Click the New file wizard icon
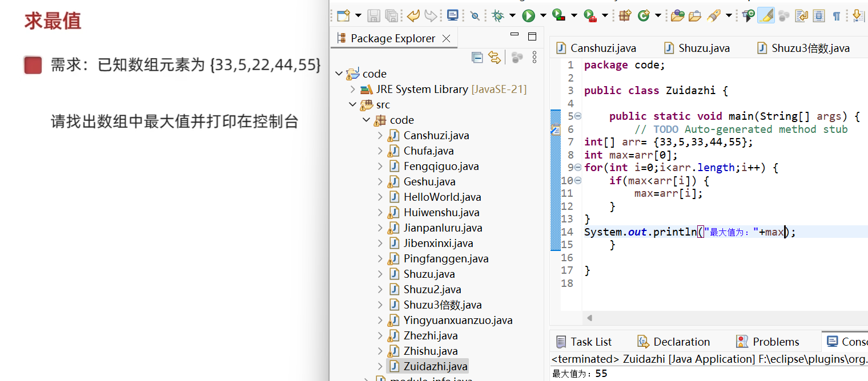Screen dimensions: 868x381 click(x=343, y=16)
